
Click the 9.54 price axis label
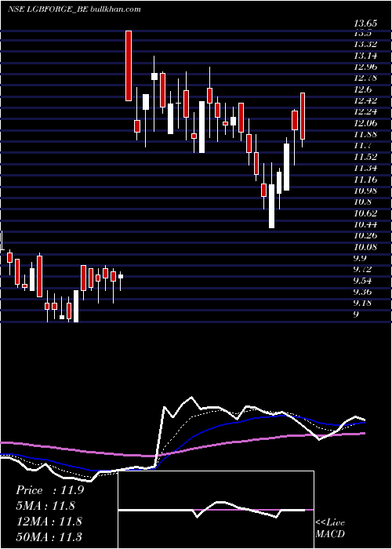(x=362, y=281)
